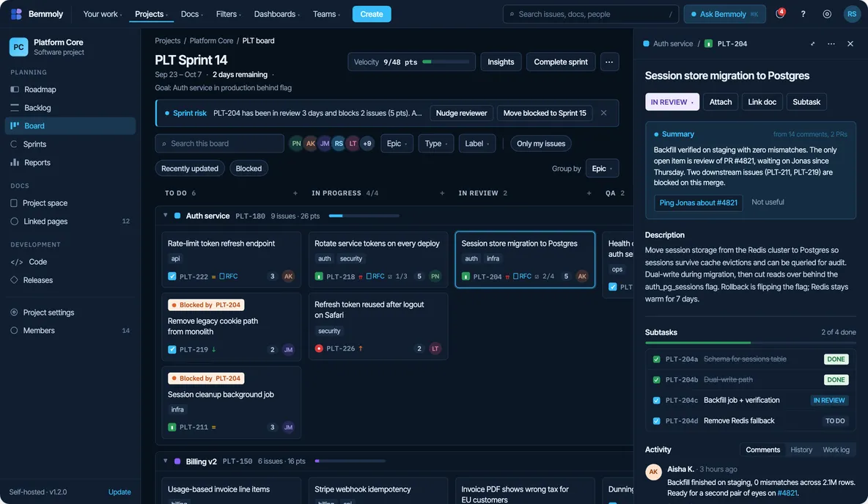The image size is (868, 504).
Task: Filter board by PN assignee avatar
Action: pos(296,144)
